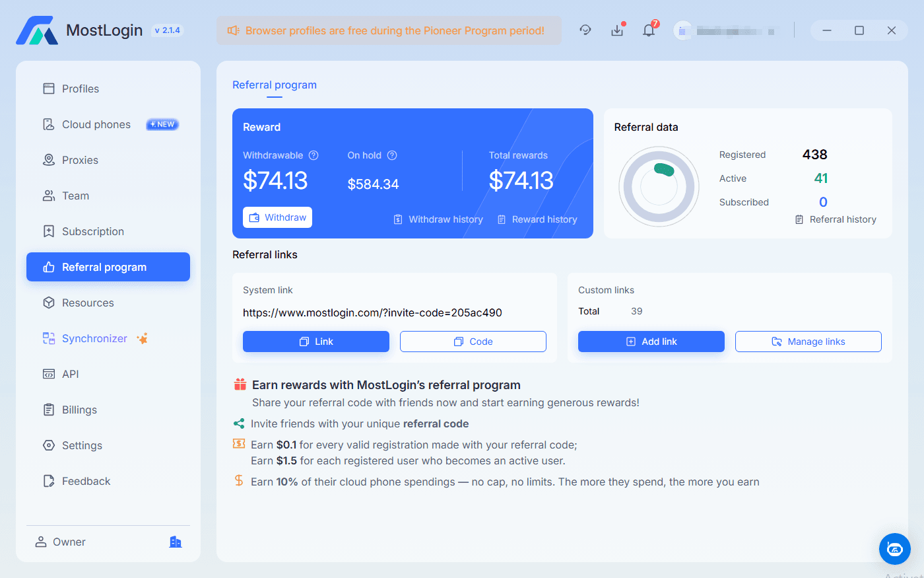Open the chat assistant bubble
The image size is (924, 578).
895,549
